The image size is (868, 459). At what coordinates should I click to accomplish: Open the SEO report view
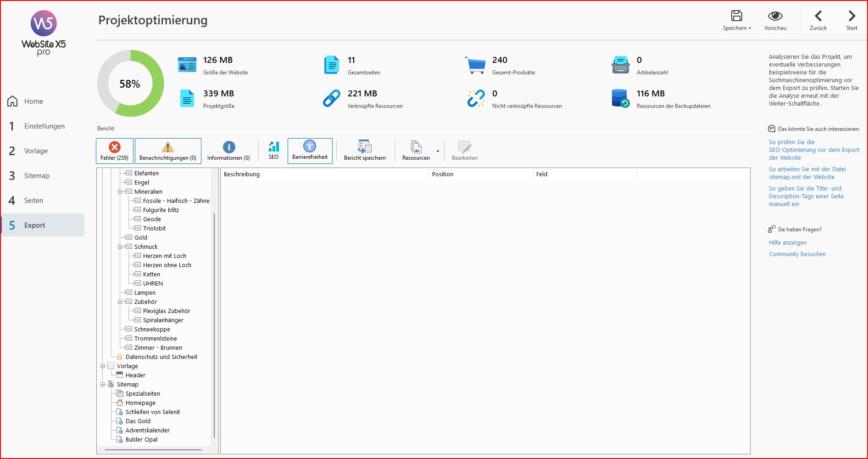tap(273, 151)
